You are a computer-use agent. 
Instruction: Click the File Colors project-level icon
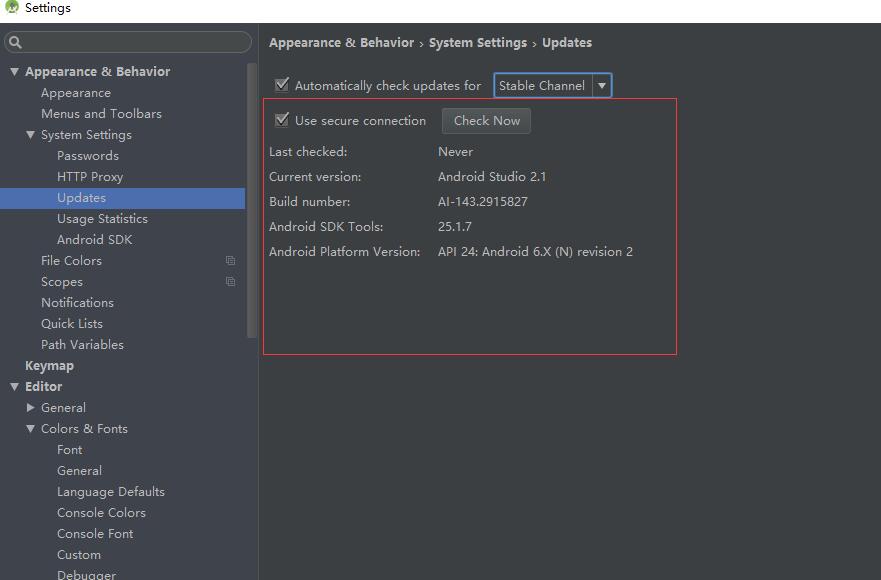230,261
